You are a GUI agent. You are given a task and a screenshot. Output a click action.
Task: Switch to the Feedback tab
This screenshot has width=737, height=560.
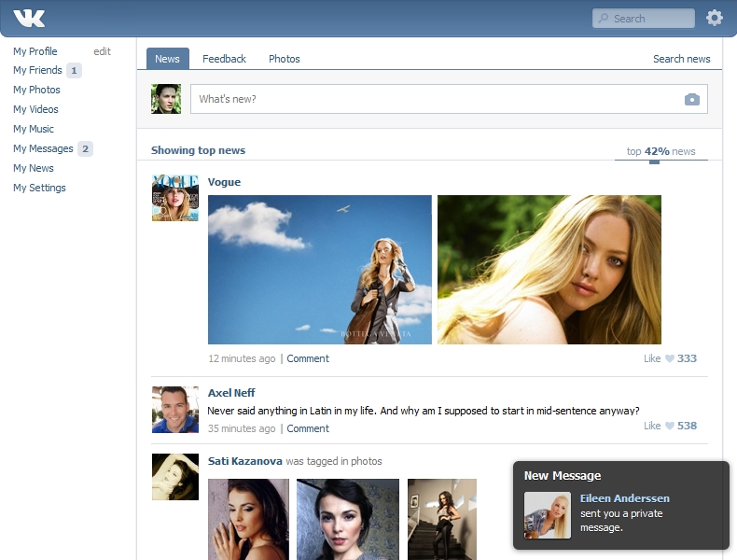pos(224,59)
